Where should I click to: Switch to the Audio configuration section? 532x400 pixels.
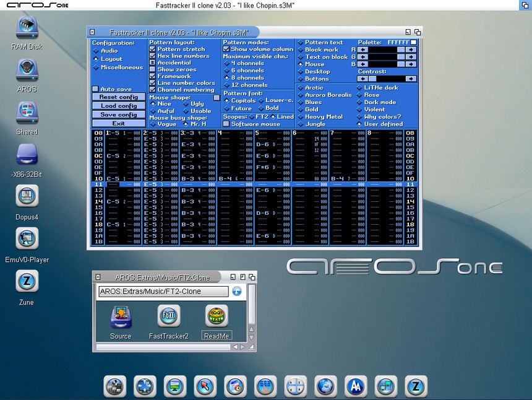point(96,51)
